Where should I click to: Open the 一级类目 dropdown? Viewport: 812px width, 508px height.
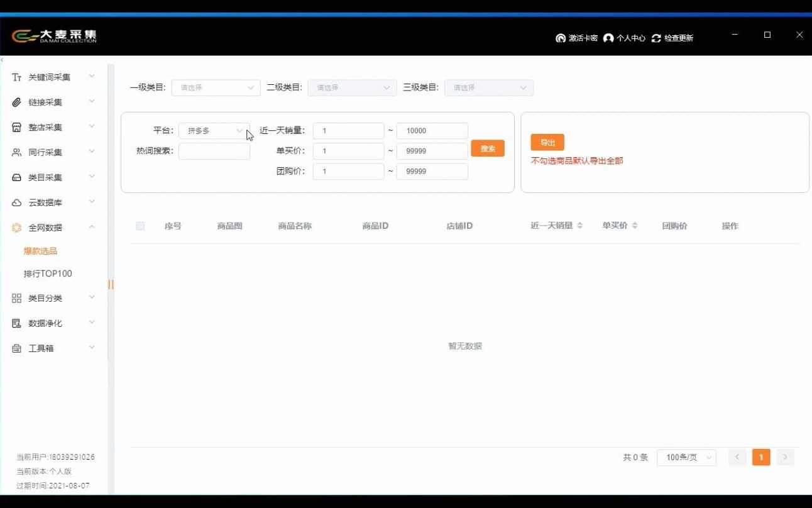click(216, 88)
